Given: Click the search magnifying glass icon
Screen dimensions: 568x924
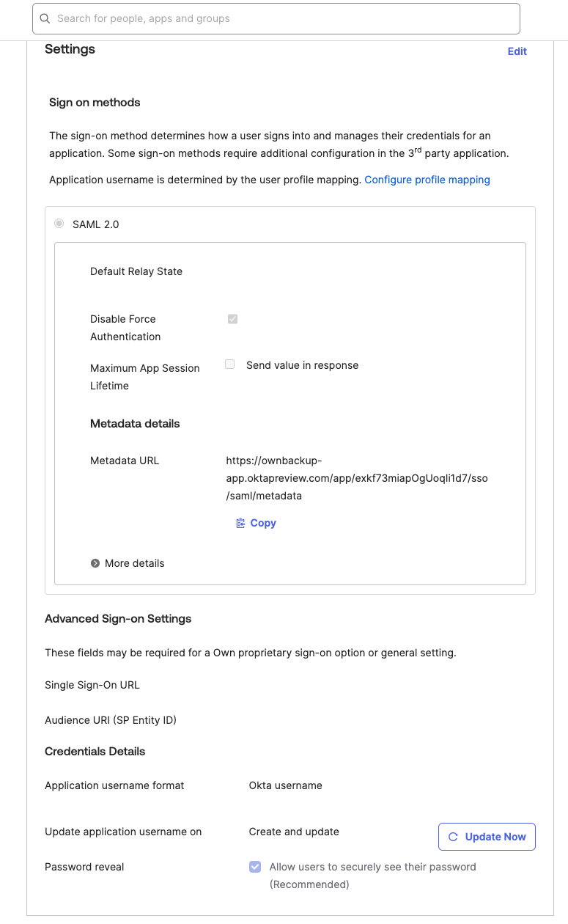Looking at the screenshot, I should tap(44, 18).
